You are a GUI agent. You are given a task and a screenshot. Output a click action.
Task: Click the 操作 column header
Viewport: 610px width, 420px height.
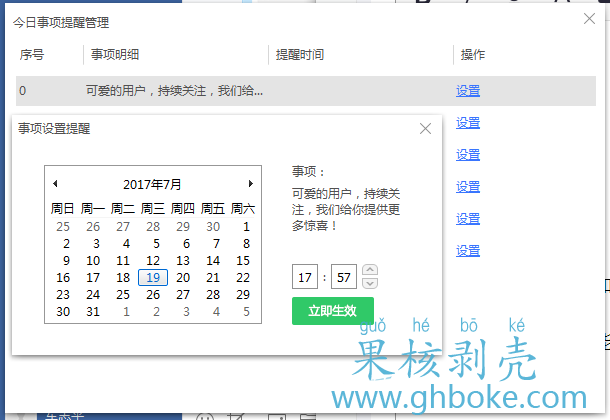coord(473,55)
